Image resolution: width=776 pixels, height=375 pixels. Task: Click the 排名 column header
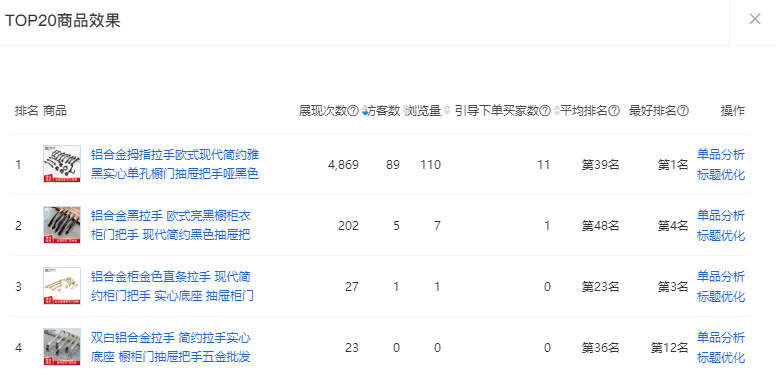click(26, 111)
